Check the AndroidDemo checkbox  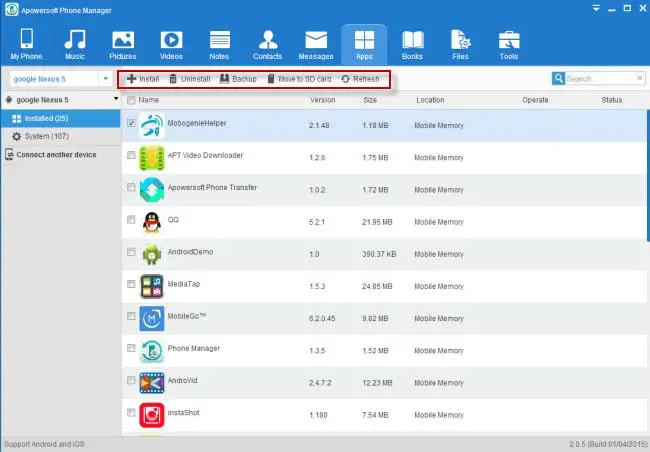(131, 252)
